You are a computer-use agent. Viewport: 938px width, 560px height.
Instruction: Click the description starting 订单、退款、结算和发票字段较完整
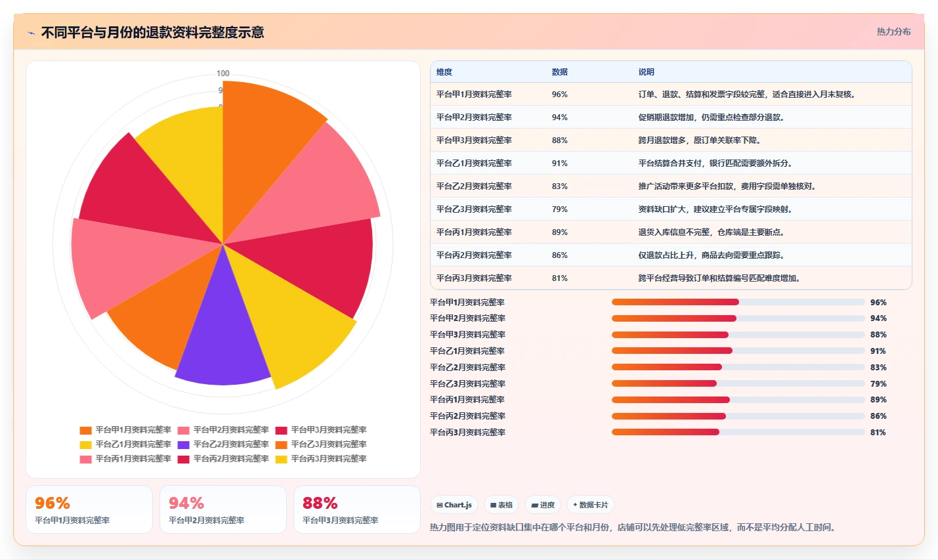tap(747, 95)
